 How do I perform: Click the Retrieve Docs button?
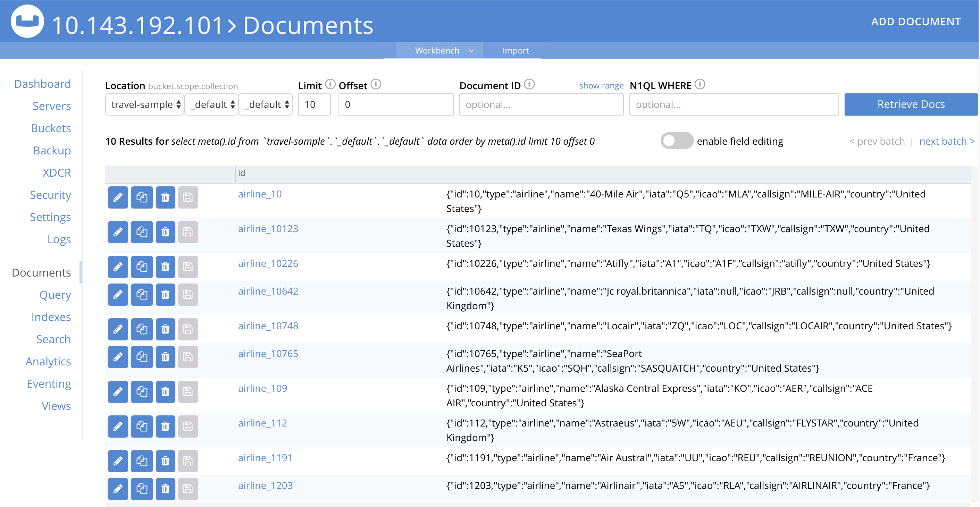pos(910,103)
